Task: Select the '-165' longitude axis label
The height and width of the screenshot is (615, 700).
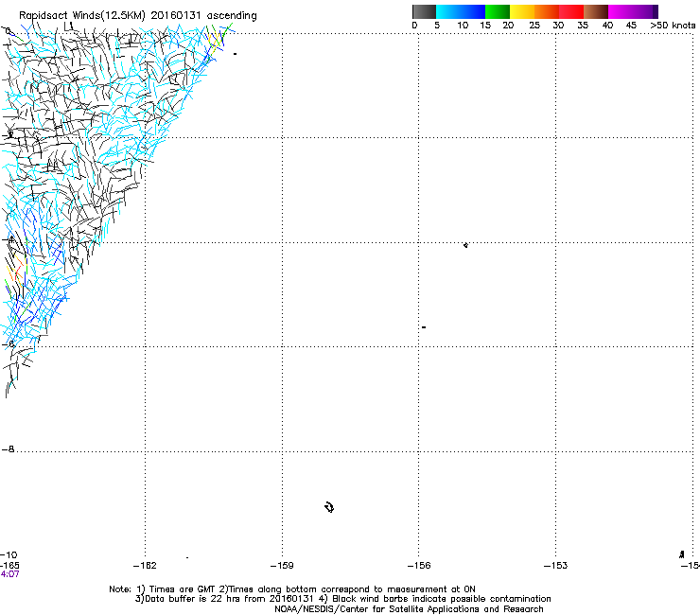Action: (9, 566)
